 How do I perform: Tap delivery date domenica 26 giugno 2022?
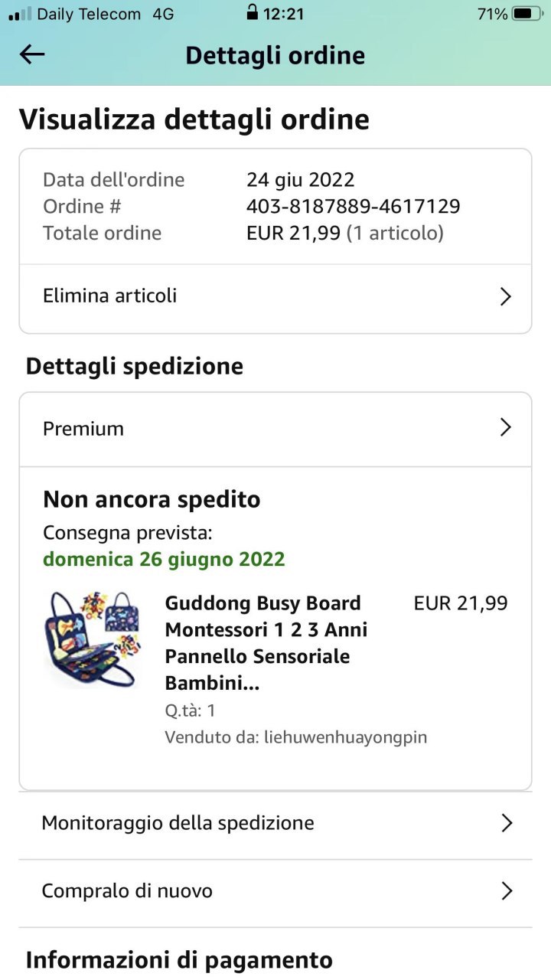pyautogui.click(x=164, y=559)
